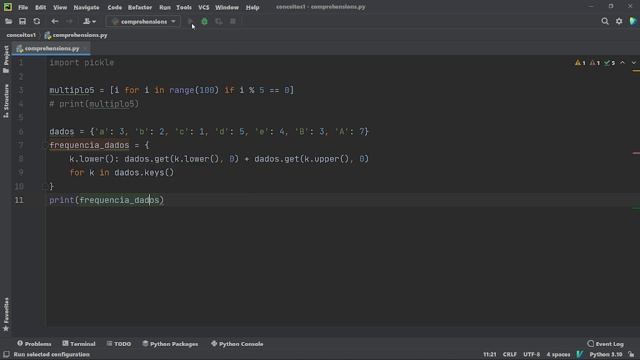Change 4 spaces indent setting
Viewport: 640px width, 360px height.
click(558, 354)
